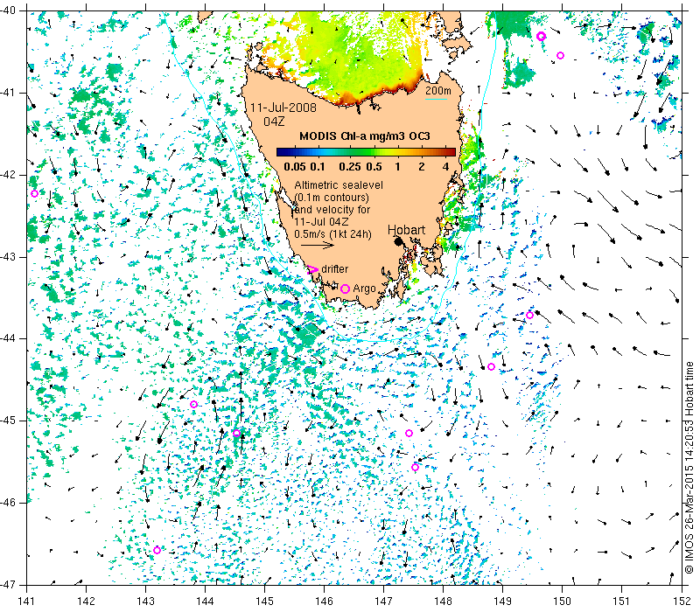Click the bold Argo circle near 149.6E, 40.3S
Viewport: 700px width, 612px height.
[x=541, y=36]
